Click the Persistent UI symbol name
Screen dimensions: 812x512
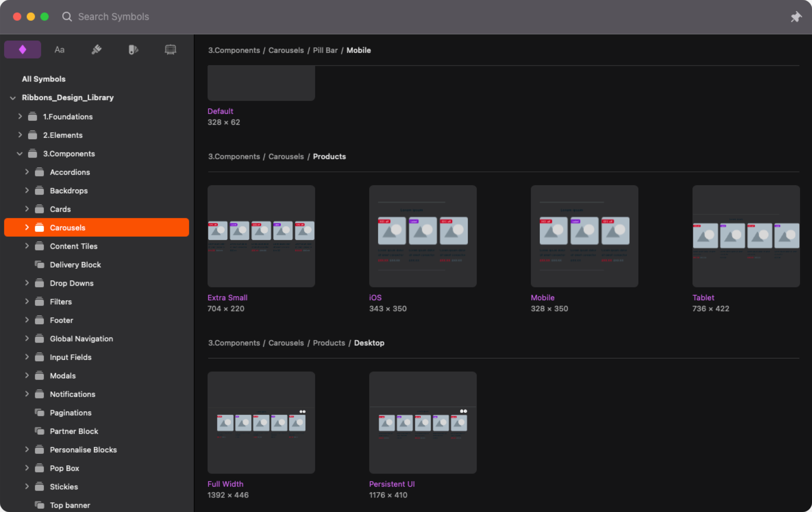click(392, 484)
